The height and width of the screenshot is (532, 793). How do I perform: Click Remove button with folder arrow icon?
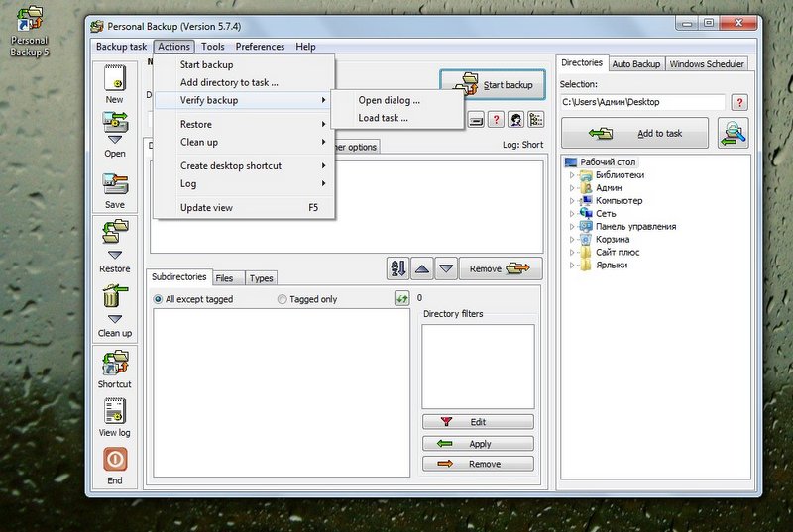point(501,268)
